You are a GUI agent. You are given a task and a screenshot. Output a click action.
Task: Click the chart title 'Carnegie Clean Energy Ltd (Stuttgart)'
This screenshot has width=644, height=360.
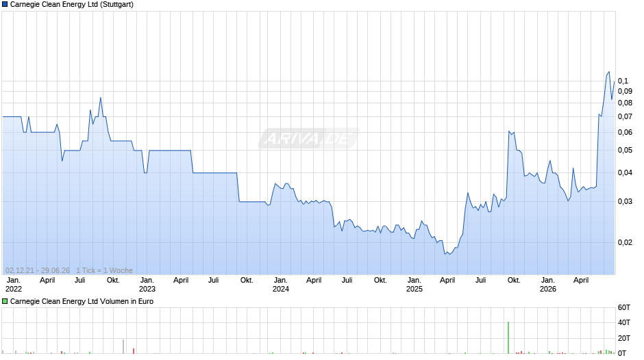point(72,5)
